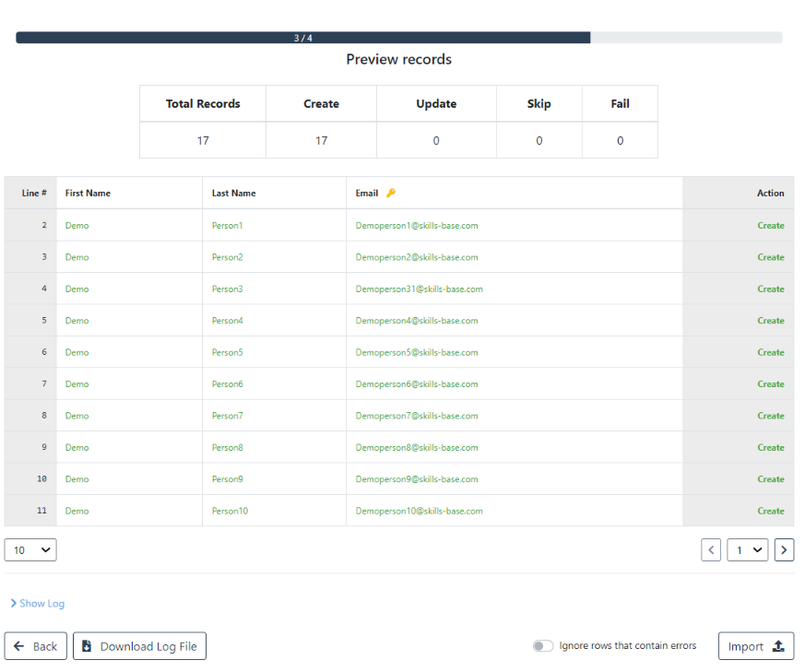
Task: Click the Demoperson31@skills-base.com email
Action: [419, 289]
